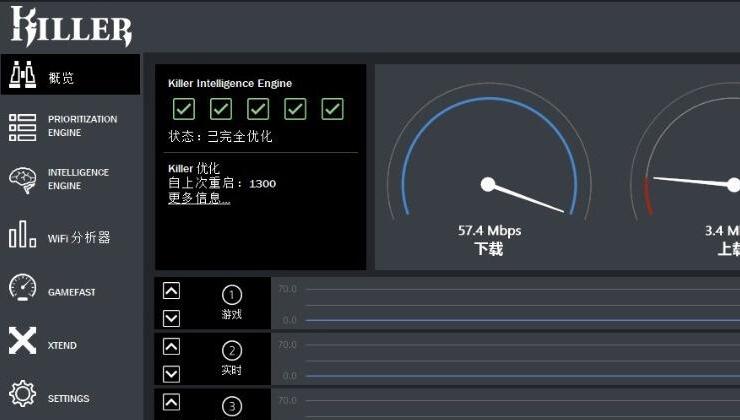Image resolution: width=740 pixels, height=420 pixels.
Task: Open Settings gear icon
Action: [x=23, y=394]
